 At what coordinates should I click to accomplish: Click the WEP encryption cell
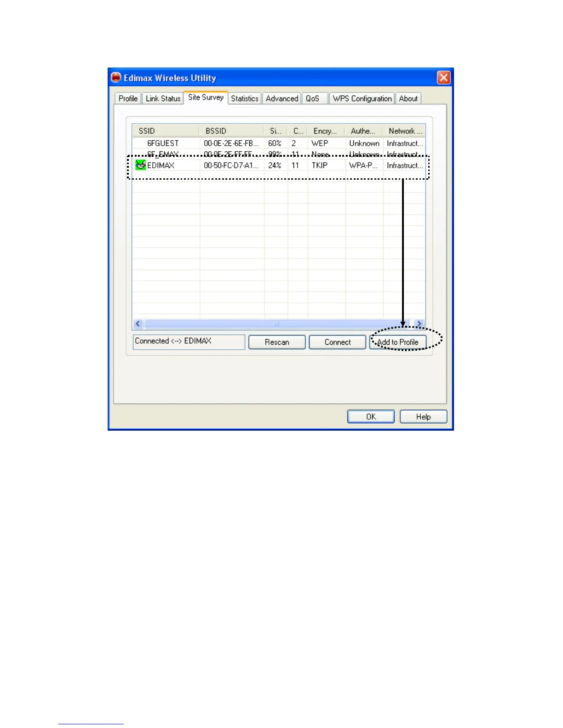[320, 143]
